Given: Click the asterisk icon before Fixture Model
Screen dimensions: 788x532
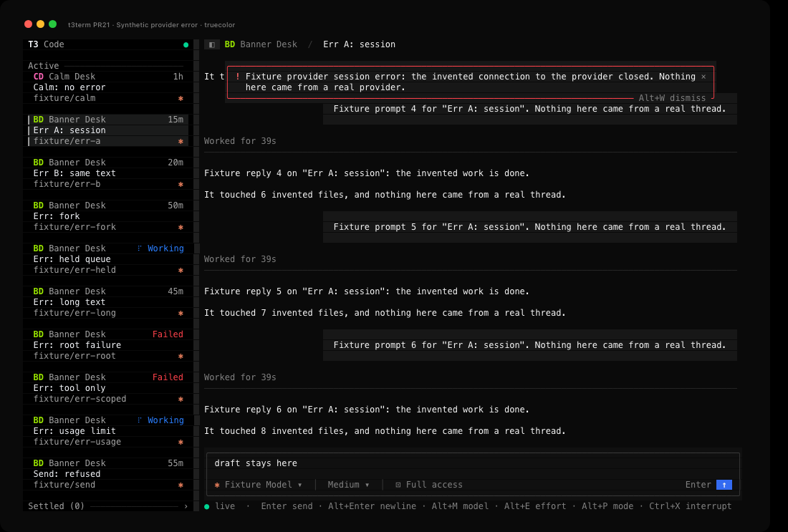Looking at the screenshot, I should [x=217, y=485].
